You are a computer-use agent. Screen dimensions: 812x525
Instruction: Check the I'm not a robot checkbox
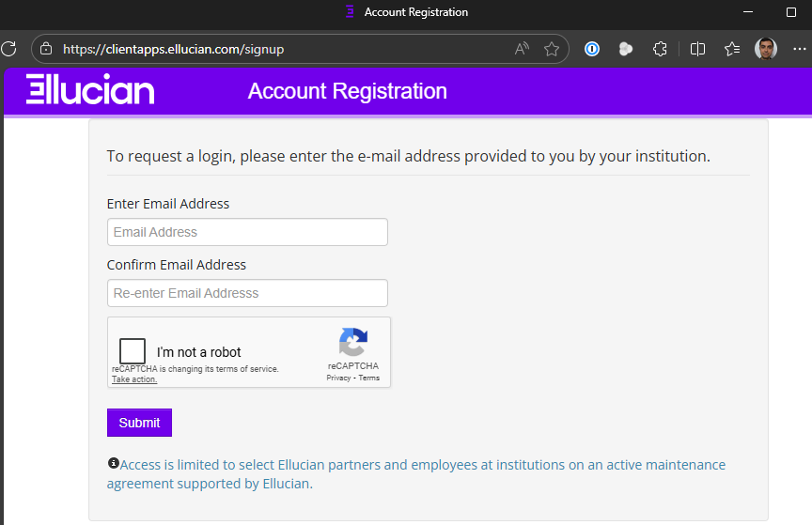coord(133,352)
